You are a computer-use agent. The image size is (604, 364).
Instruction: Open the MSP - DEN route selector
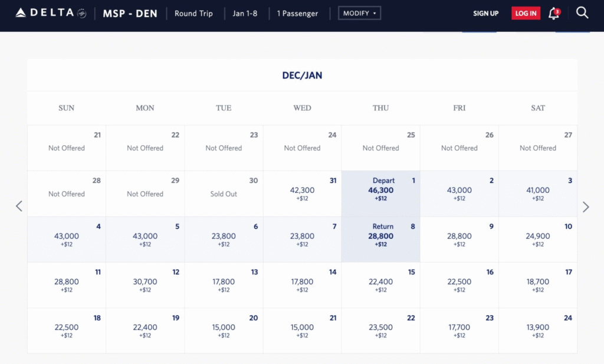click(129, 13)
